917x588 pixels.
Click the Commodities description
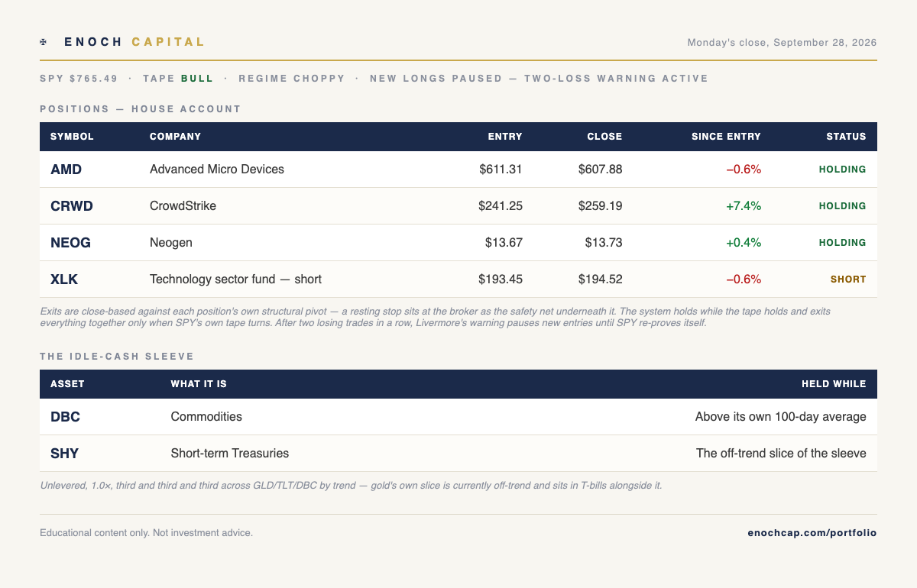click(x=206, y=417)
